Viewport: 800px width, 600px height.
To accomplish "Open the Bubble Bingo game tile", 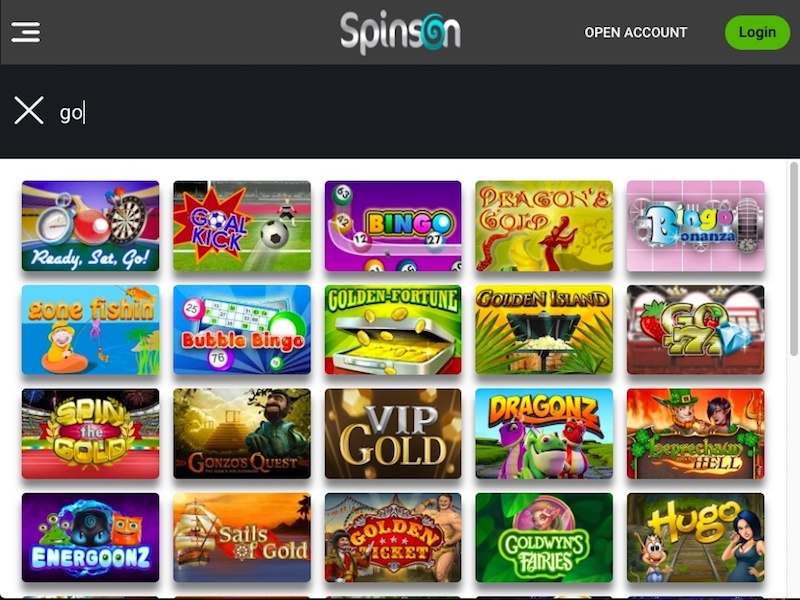I will coord(242,330).
